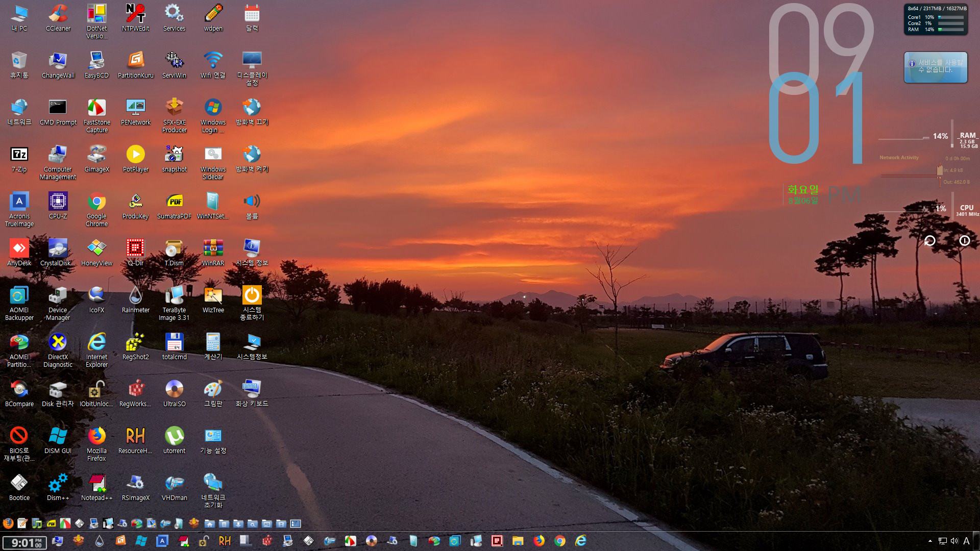Click the refresh widget button
Screen dimensions: 980x551
click(x=930, y=241)
